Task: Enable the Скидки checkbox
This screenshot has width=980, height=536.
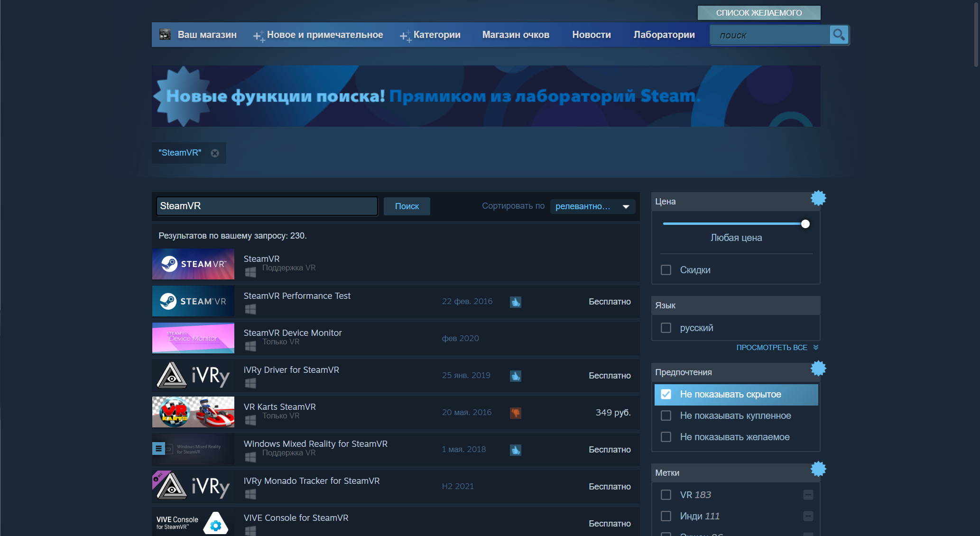Action: tap(666, 270)
